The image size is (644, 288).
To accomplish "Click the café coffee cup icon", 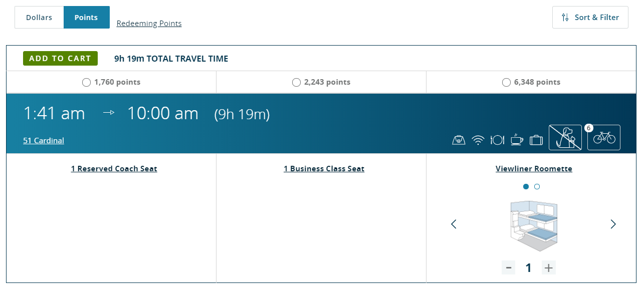I will [x=517, y=140].
